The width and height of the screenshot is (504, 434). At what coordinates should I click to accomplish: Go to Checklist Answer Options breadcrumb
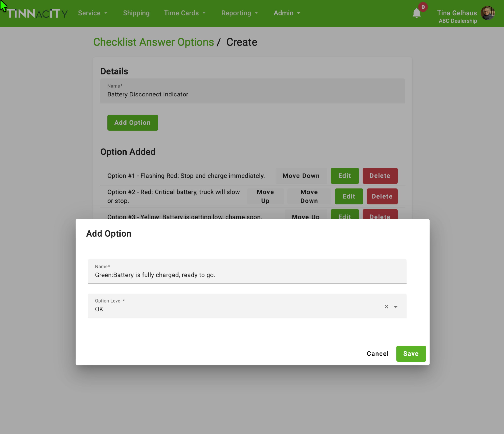click(x=154, y=42)
